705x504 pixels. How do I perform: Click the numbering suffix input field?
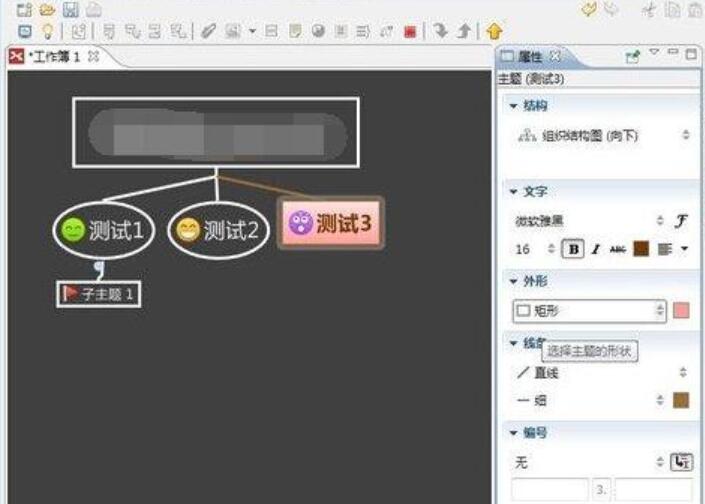[653, 490]
